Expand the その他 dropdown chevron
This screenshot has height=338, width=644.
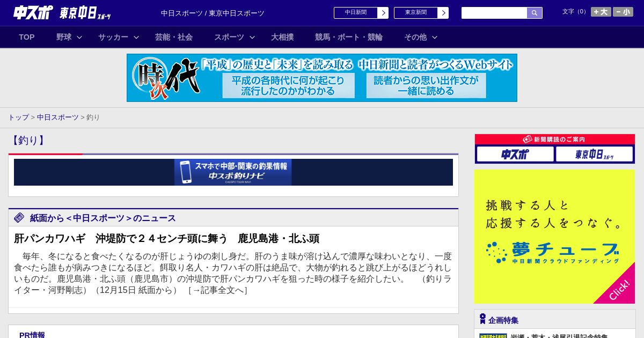(435, 37)
